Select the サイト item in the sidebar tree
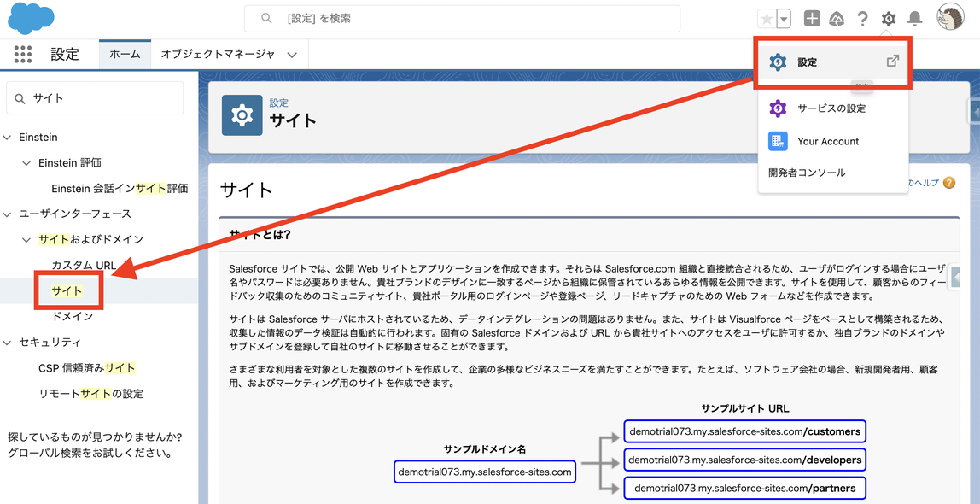980x504 pixels. (x=67, y=290)
